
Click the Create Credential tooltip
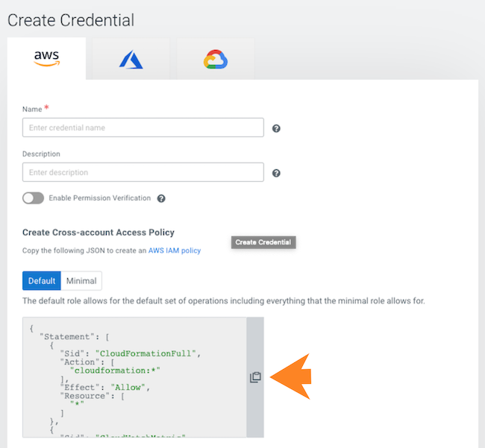click(263, 242)
